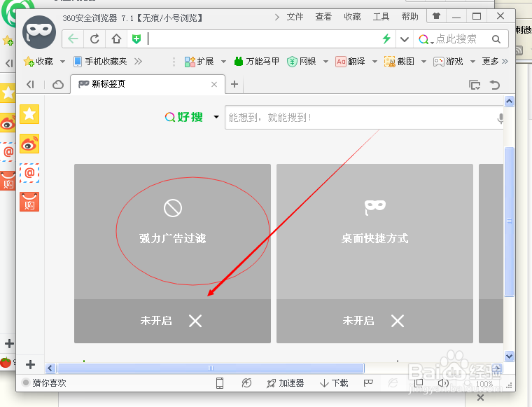532x407 pixels.
Task: Expand the 翻译 dropdown arrow
Action: coord(374,62)
